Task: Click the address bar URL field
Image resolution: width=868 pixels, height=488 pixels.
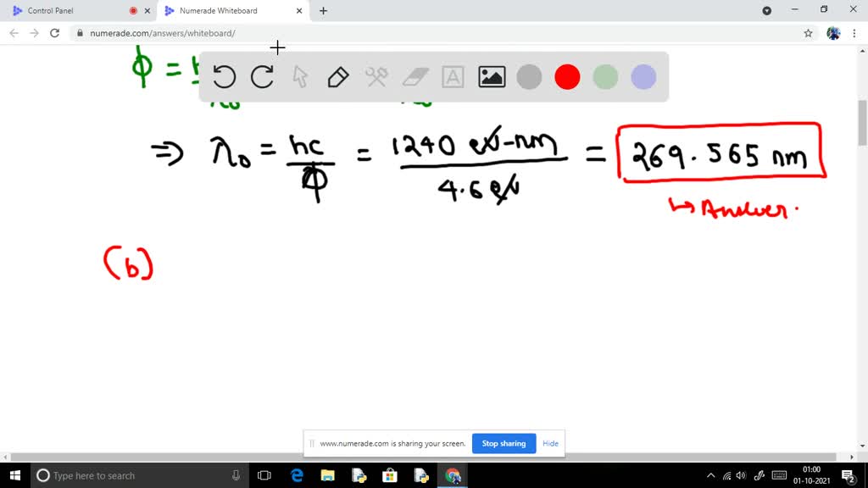Action: 170,33
